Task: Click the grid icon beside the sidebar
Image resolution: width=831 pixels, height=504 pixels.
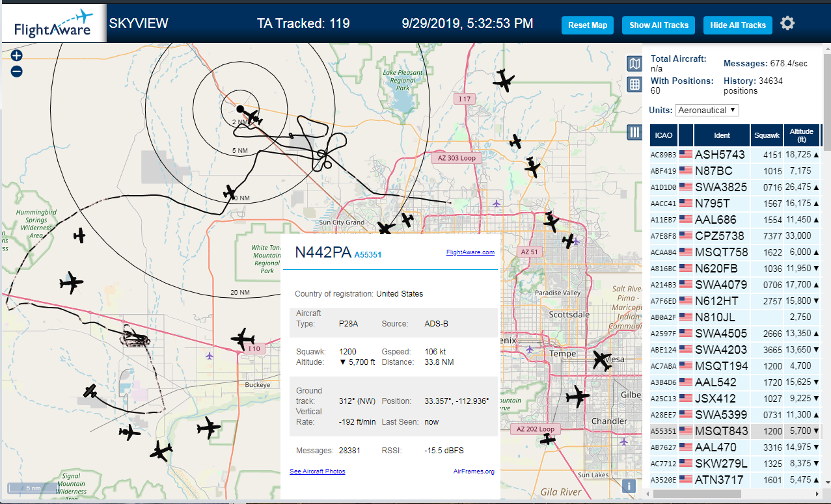Action: (x=634, y=85)
